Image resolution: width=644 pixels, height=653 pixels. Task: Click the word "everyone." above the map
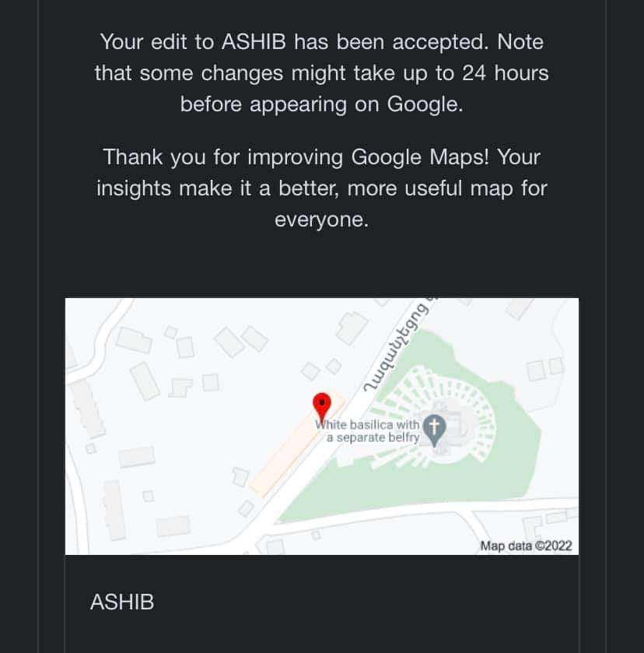point(321,219)
